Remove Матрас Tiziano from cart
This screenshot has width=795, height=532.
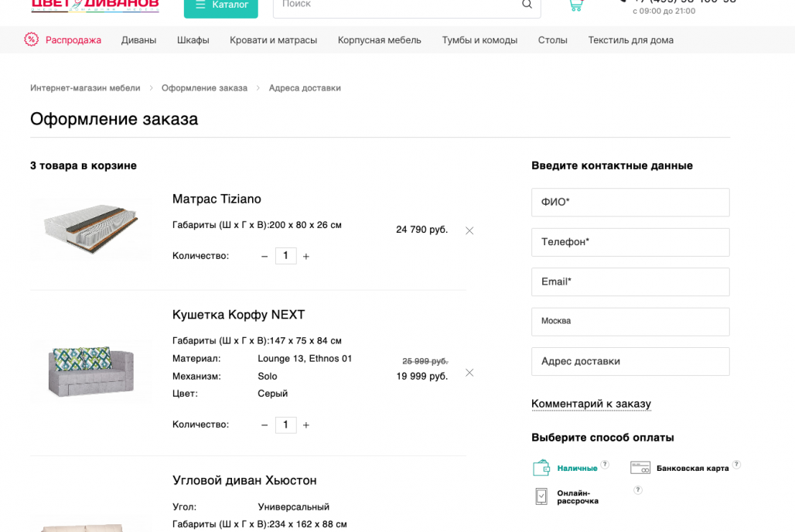[469, 230]
